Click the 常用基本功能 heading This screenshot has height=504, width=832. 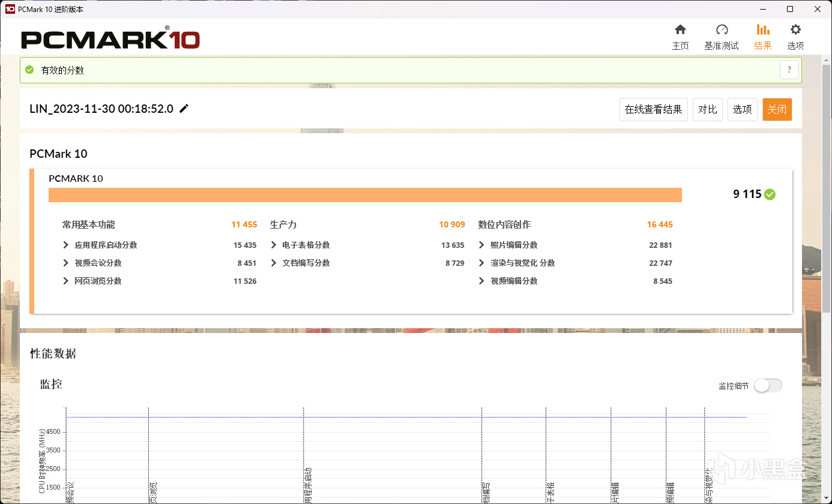tap(89, 224)
